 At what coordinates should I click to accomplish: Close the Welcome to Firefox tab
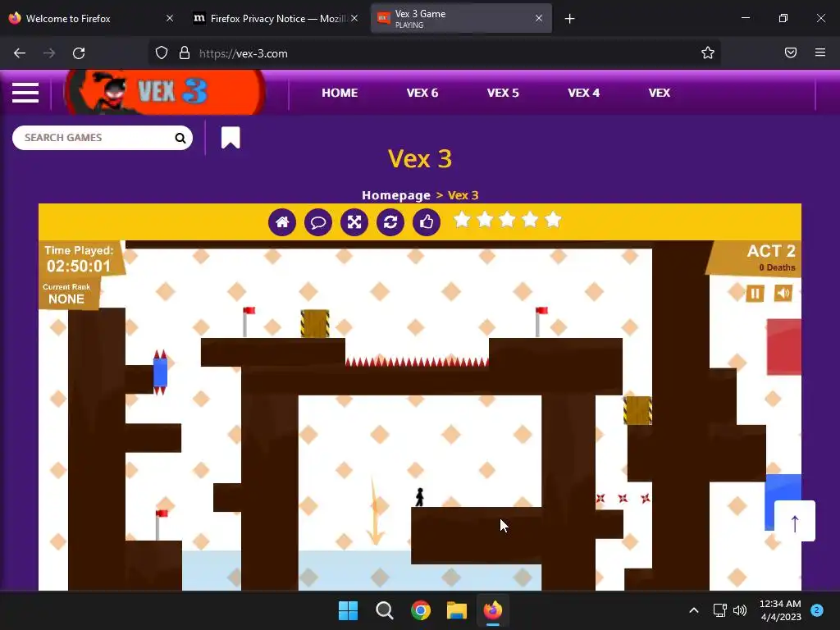[170, 18]
